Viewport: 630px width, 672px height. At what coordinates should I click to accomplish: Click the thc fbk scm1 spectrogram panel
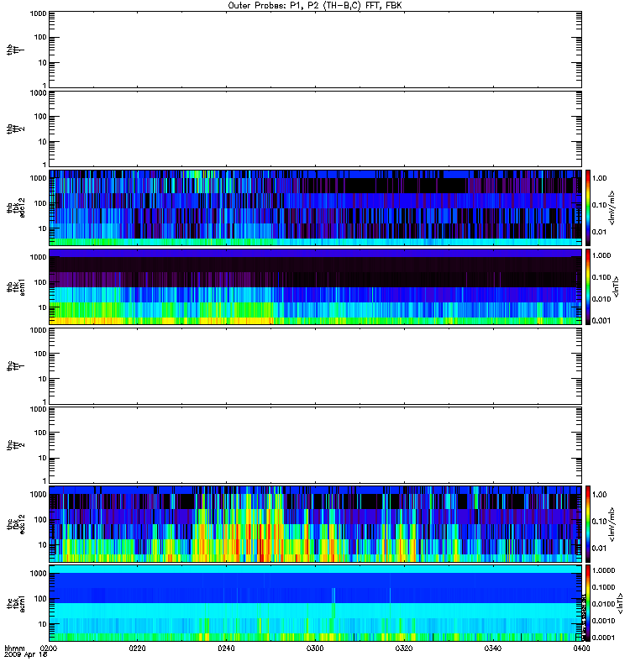(x=315, y=603)
